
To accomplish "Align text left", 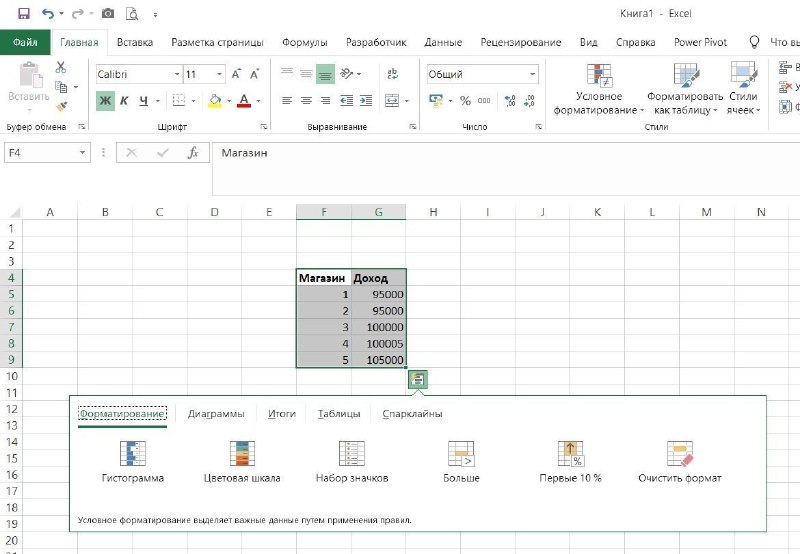I will tap(287, 101).
